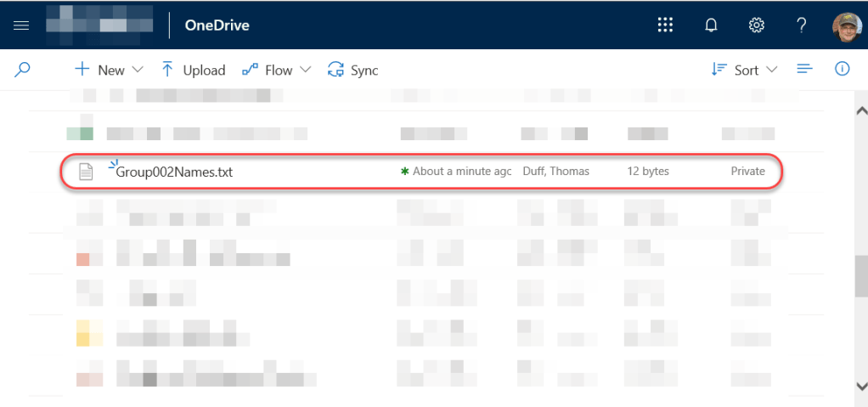Viewport: 868px width, 407px height.
Task: Open the file Group002Names.txt
Action: pos(174,172)
